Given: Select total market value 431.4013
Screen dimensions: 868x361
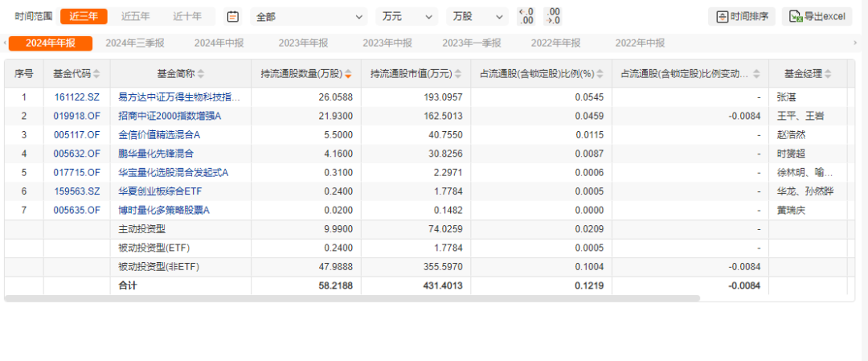Looking at the screenshot, I should 442,285.
